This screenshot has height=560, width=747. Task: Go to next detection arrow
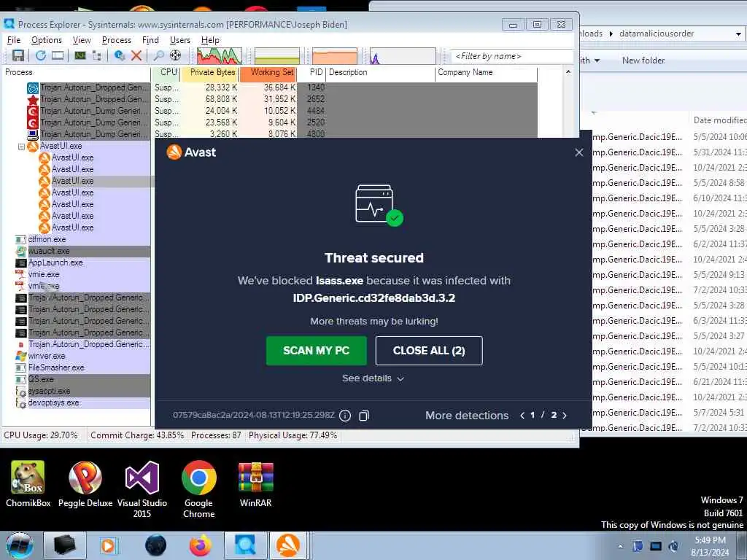(x=565, y=416)
